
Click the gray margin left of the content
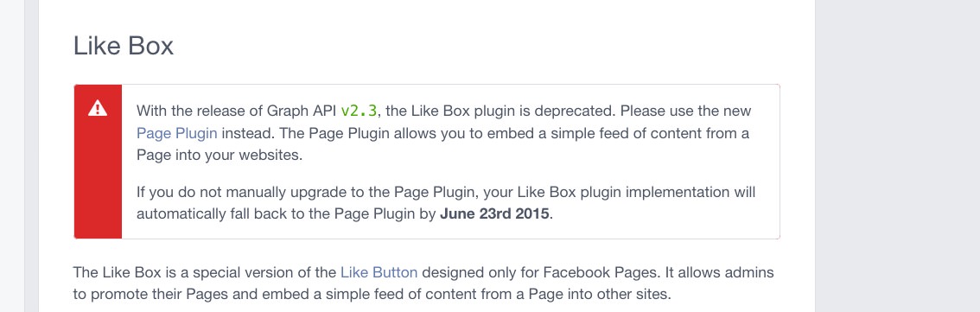coord(31,156)
